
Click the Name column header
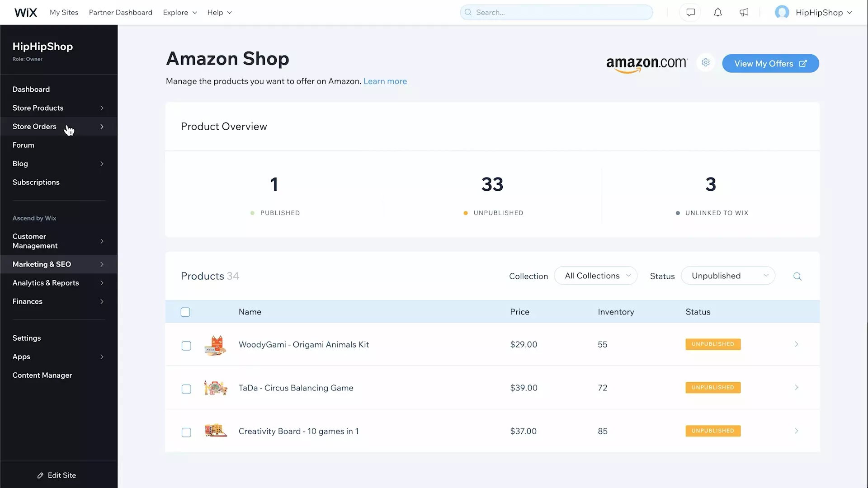[250, 312]
